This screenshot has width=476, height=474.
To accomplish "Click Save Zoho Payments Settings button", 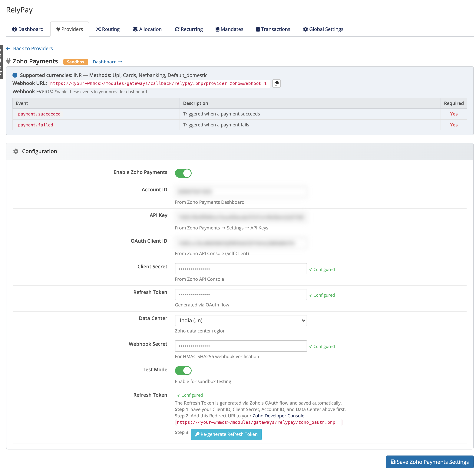I will 429,462.
